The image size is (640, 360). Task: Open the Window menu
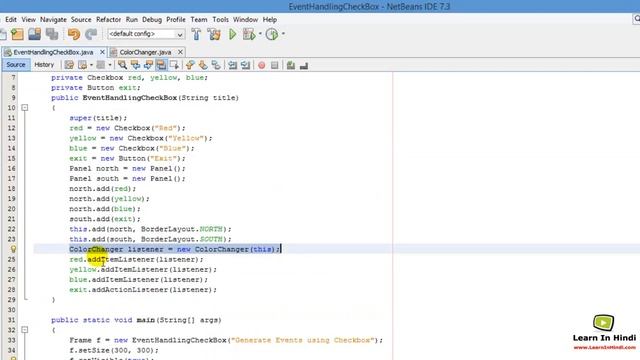coord(245,20)
